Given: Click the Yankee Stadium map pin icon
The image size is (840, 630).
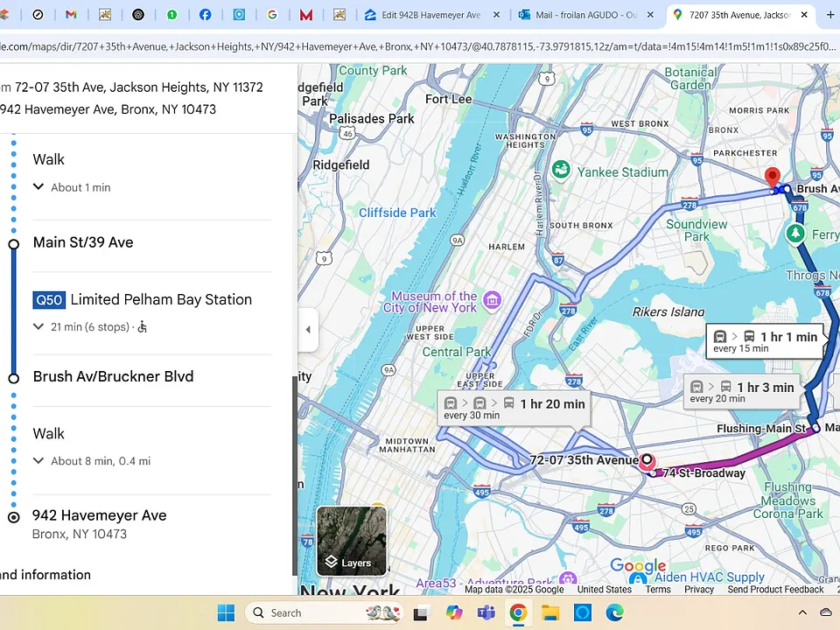Looking at the screenshot, I should click(x=561, y=171).
